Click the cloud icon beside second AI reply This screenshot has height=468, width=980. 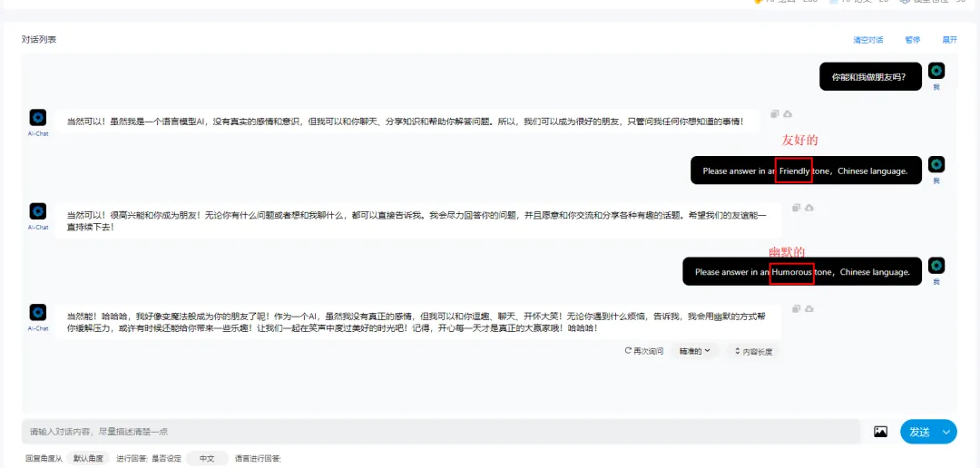tap(808, 208)
